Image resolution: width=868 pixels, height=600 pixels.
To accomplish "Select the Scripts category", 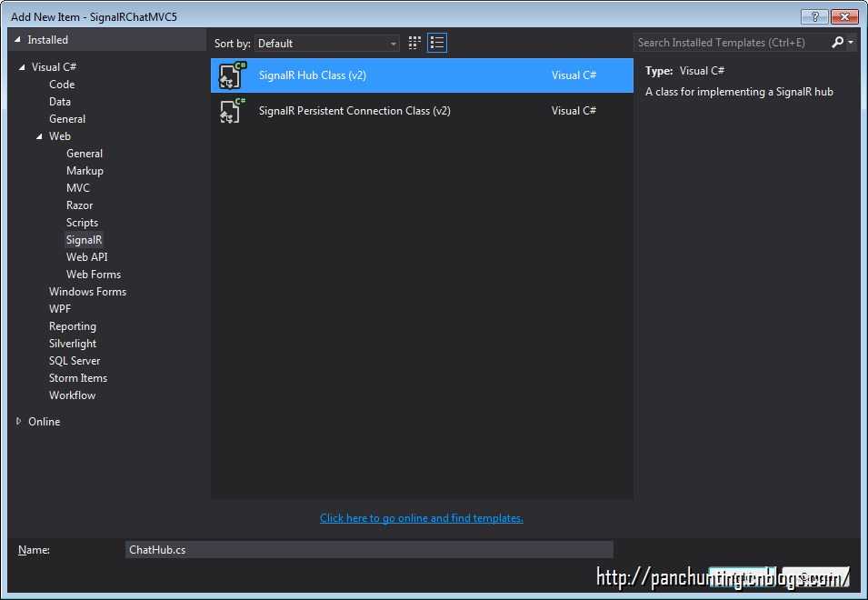I will 82,223.
